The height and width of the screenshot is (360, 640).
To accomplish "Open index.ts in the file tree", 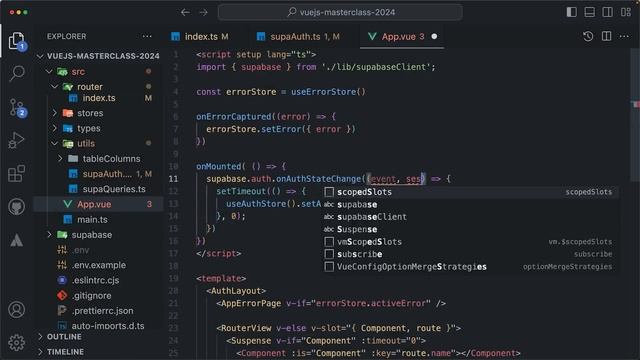I will [x=98, y=98].
